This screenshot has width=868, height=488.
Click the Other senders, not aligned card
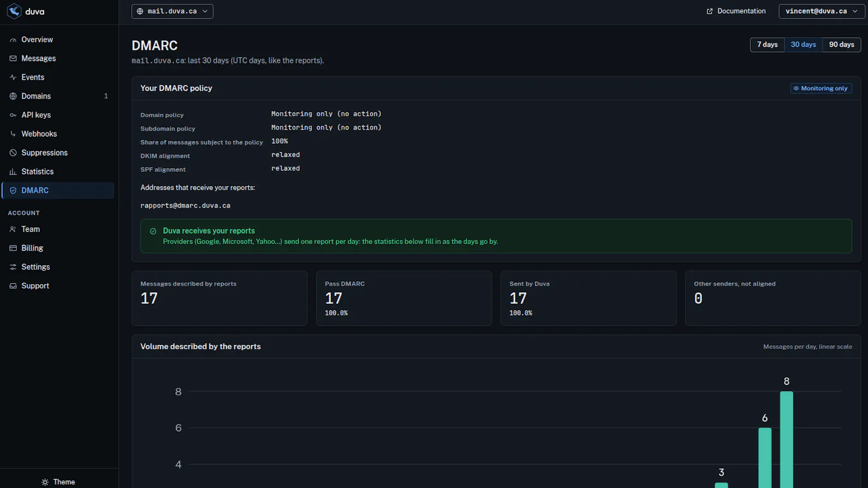tap(773, 298)
